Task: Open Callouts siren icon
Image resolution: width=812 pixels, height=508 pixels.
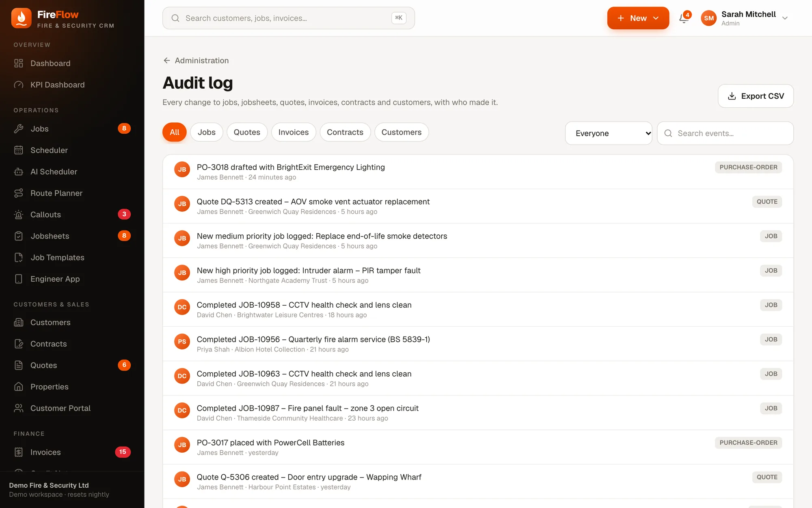Action: 19,215
